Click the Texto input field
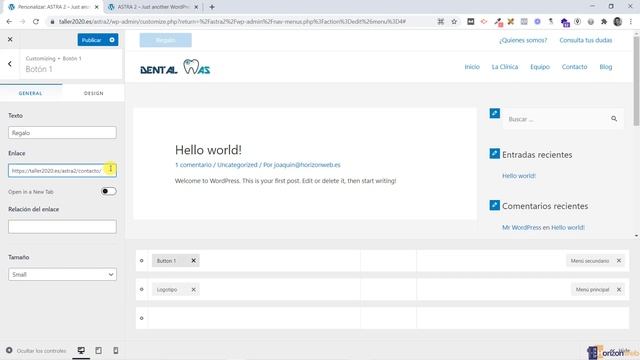 click(62, 133)
